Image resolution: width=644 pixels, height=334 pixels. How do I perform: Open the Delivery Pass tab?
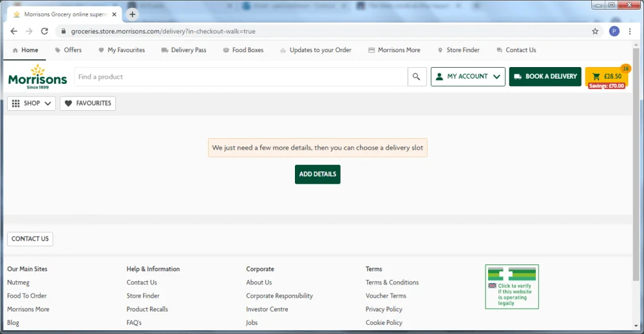184,50
